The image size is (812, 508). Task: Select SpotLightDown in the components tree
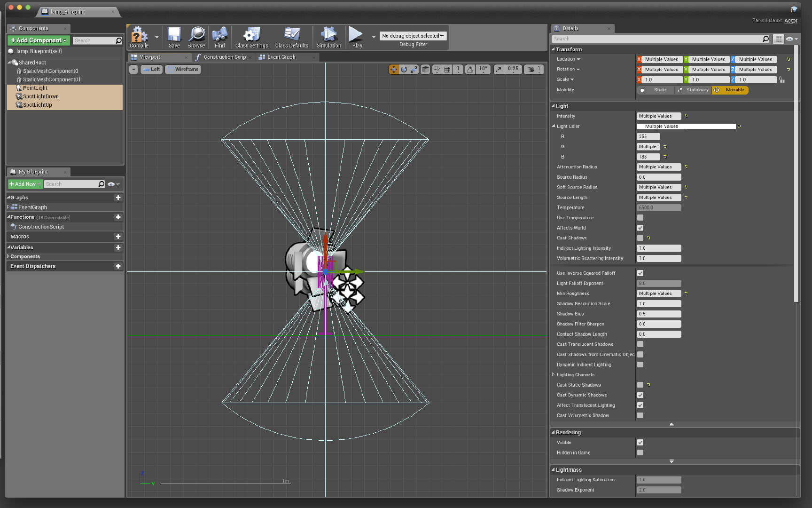coord(41,96)
